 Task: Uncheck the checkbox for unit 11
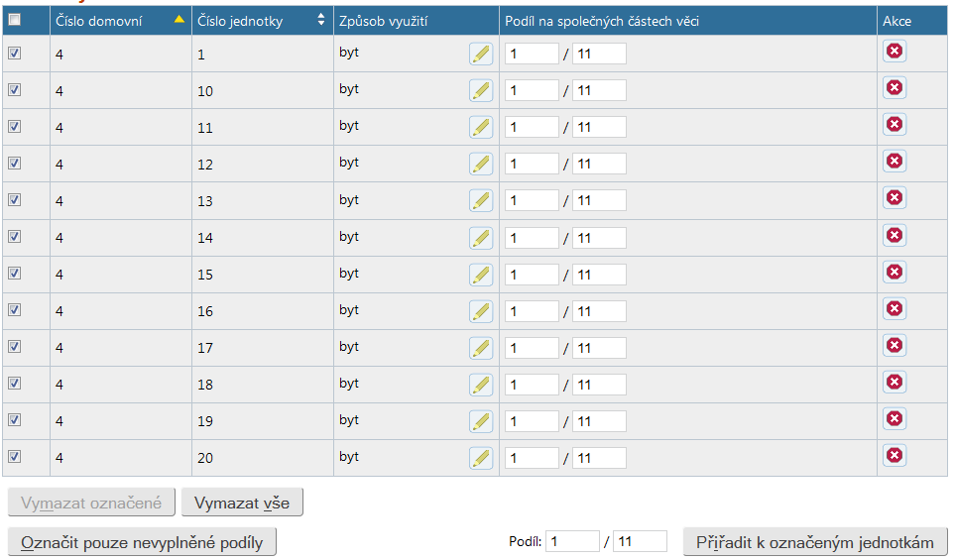[15, 126]
